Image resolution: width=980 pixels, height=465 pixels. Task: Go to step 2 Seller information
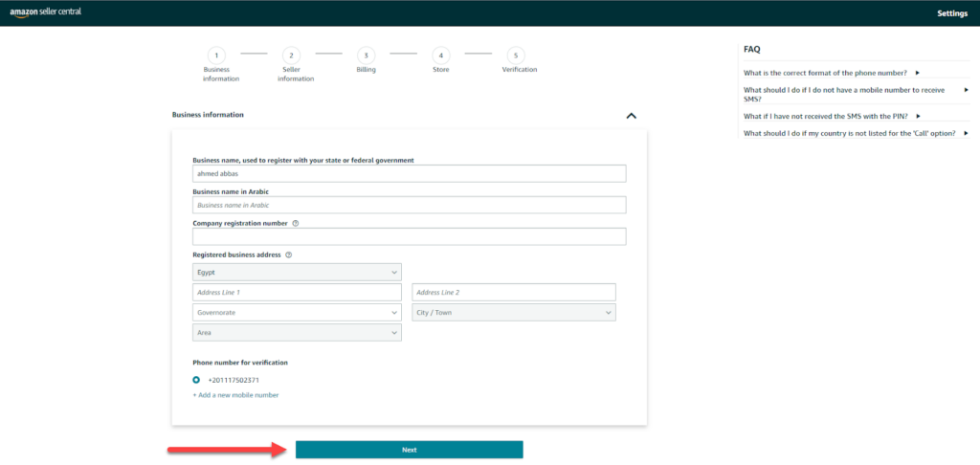(291, 55)
